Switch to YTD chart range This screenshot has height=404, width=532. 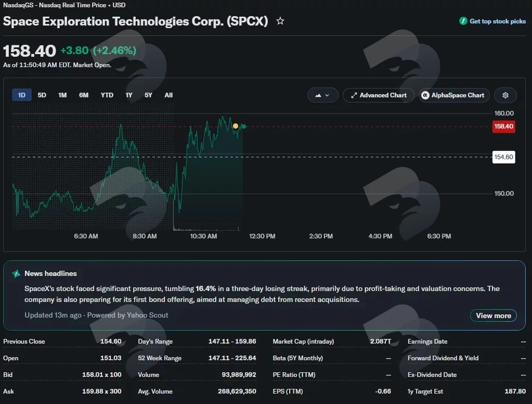click(107, 95)
